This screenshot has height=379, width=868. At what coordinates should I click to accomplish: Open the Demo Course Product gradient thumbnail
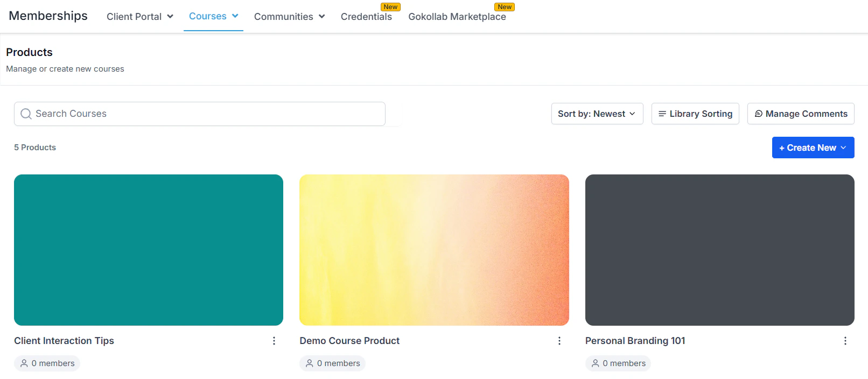coord(434,250)
